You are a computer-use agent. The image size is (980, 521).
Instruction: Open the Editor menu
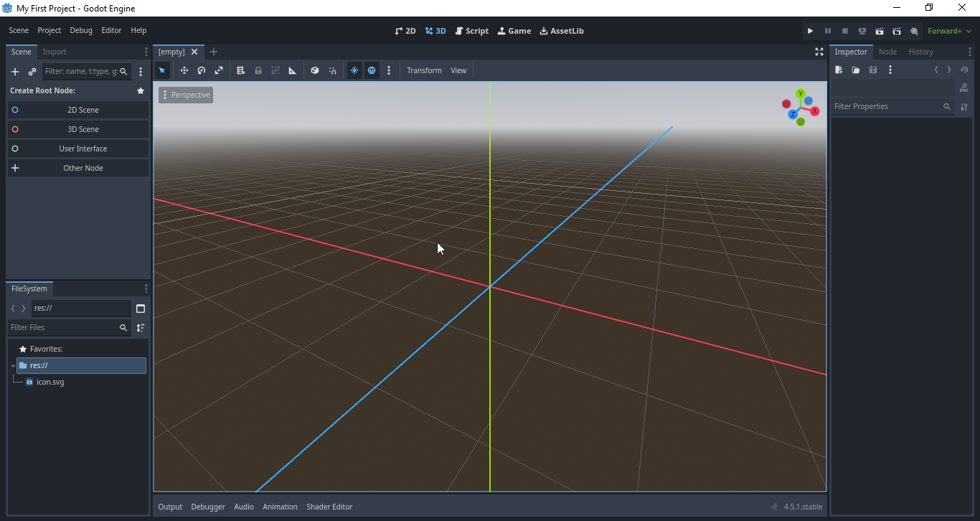click(111, 30)
